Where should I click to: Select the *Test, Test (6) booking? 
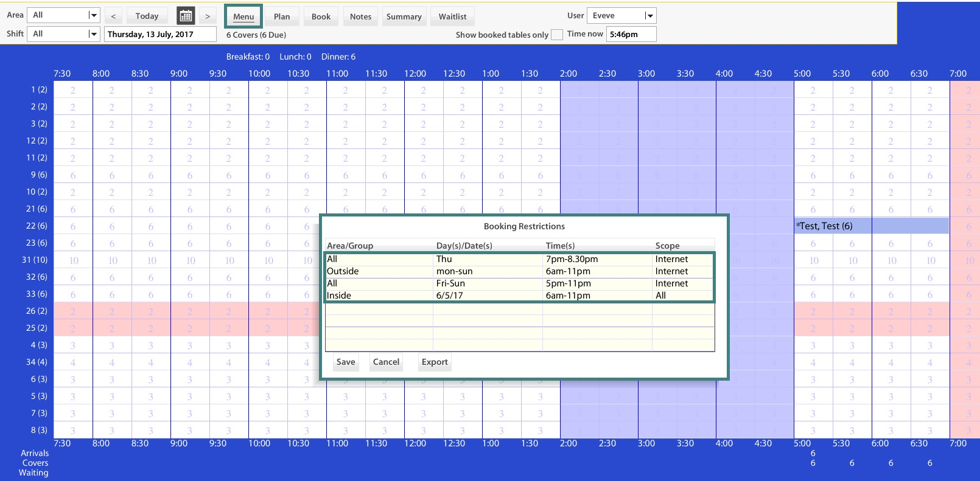coord(872,226)
